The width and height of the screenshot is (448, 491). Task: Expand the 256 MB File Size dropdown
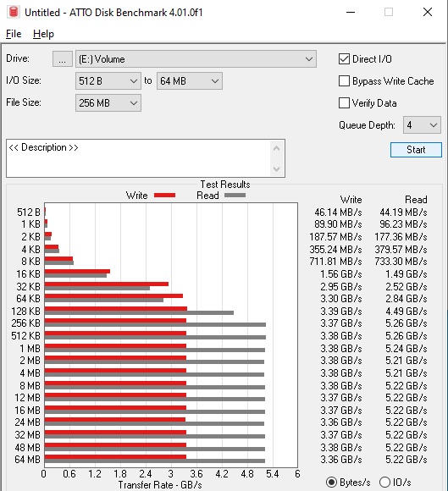108,103
